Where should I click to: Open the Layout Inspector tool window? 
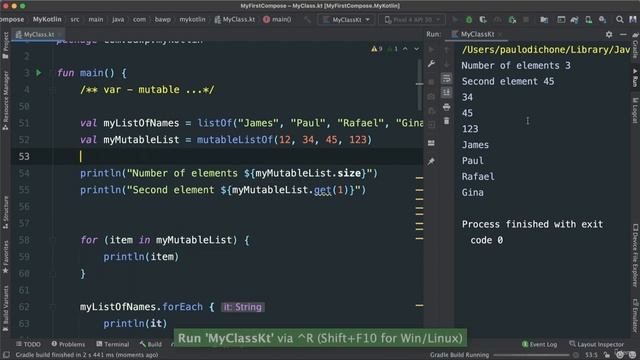coord(596,344)
